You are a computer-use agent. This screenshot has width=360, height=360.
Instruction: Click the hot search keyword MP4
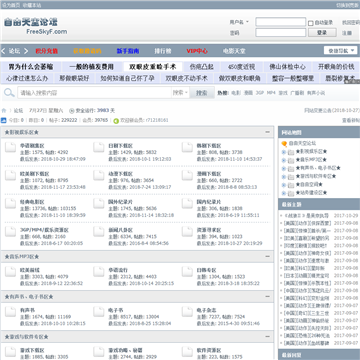click(271, 93)
